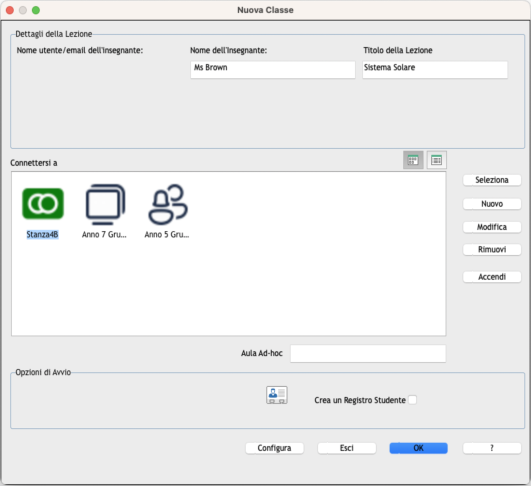Open help with the ? button
Image resolution: width=531 pixels, height=486 pixels.
point(492,448)
